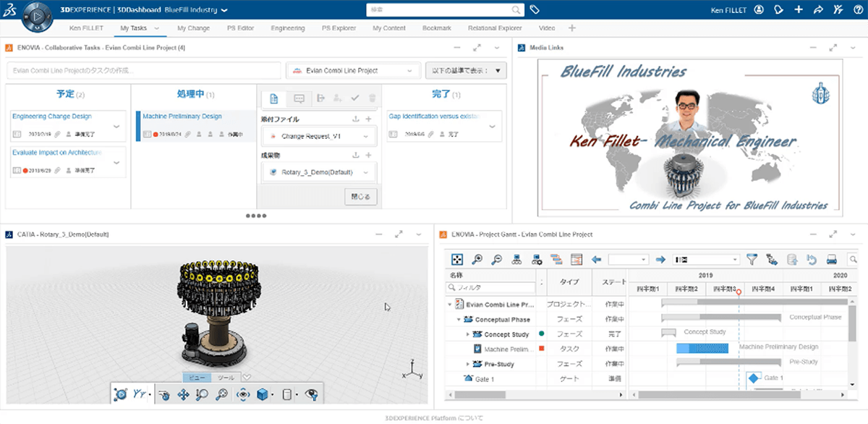This screenshot has height=424, width=868.
Task: Click the CATIA view cube icon
Action: [x=262, y=394]
